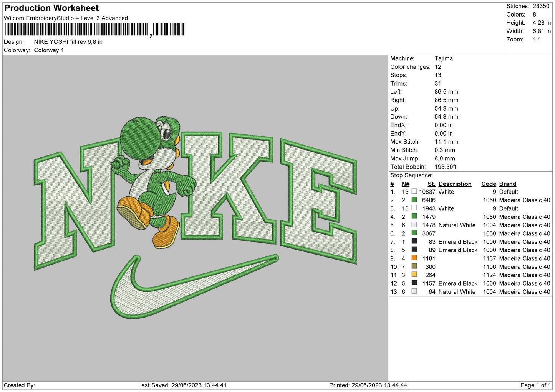Click the 'Description' column header

455,184
